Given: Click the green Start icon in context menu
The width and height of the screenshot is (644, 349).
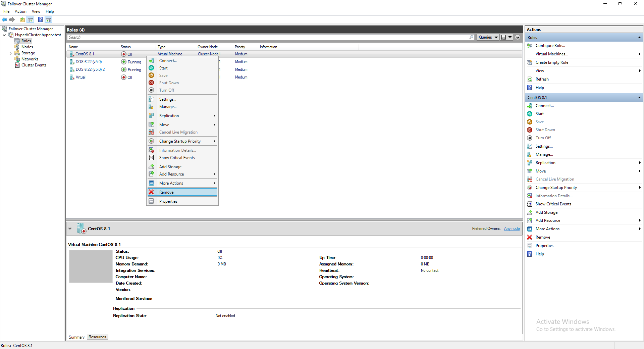Looking at the screenshot, I should [x=151, y=68].
